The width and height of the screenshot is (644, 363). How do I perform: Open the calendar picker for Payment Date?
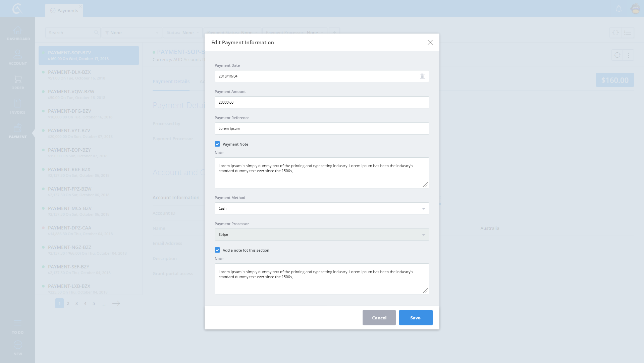[x=422, y=76]
